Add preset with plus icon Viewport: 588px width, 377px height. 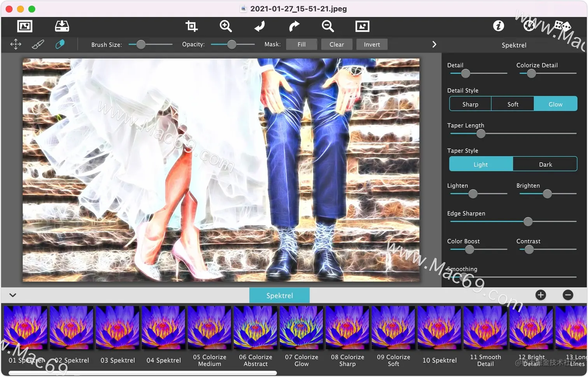tap(541, 295)
